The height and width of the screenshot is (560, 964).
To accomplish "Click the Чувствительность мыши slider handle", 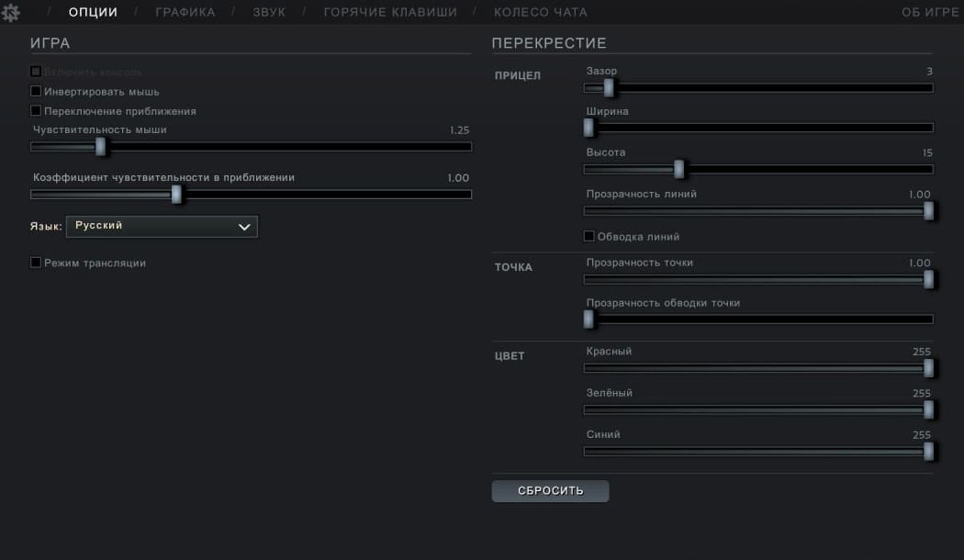I will 101,146.
